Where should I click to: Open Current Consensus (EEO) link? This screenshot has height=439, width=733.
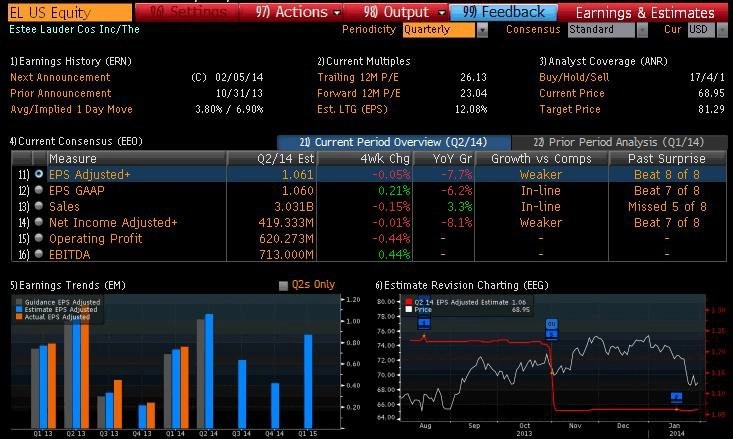click(76, 141)
